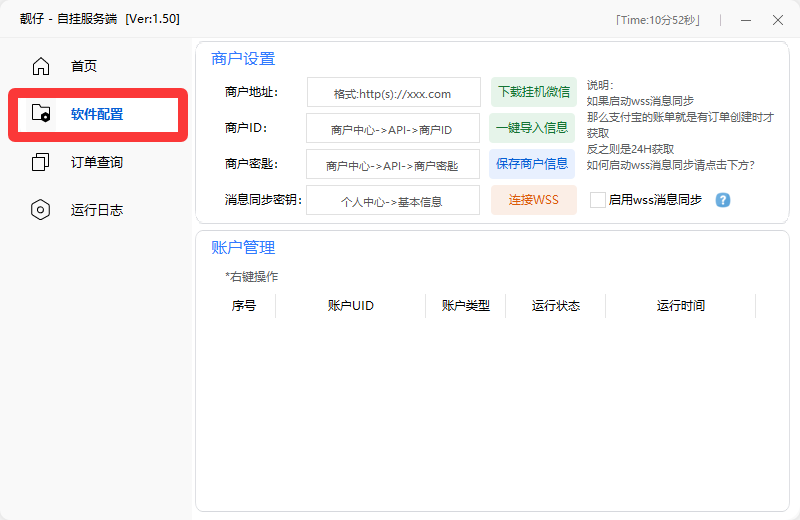Click the home icon in sidebar
This screenshot has height=520, width=800.
pos(41,67)
